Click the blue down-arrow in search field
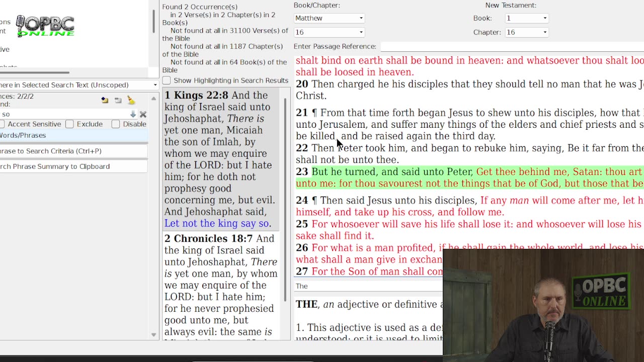Viewport: 644px width, 362px height. pyautogui.click(x=133, y=114)
